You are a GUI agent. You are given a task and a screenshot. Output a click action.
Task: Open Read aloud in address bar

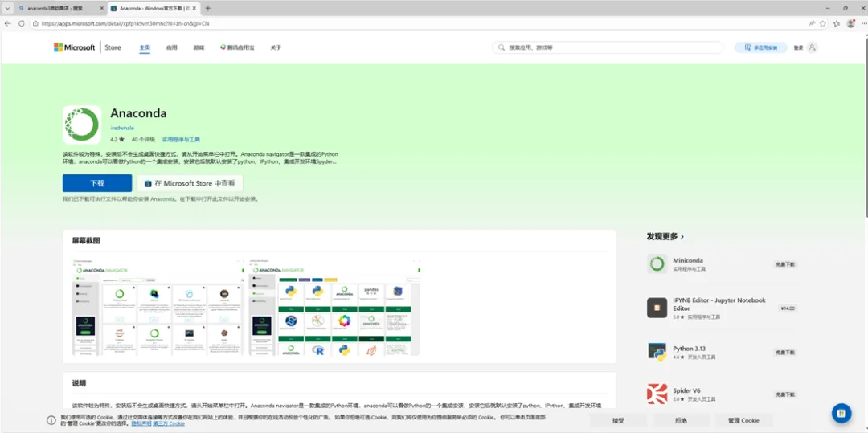click(812, 24)
